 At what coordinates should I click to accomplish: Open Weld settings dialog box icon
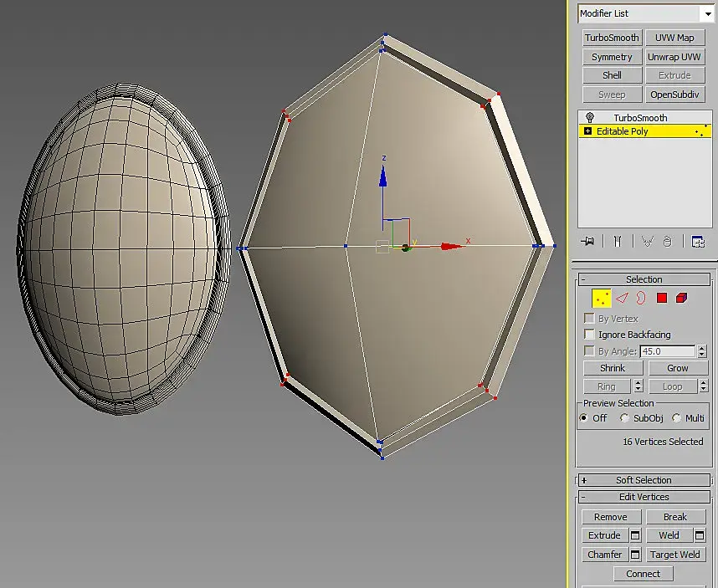(700, 535)
